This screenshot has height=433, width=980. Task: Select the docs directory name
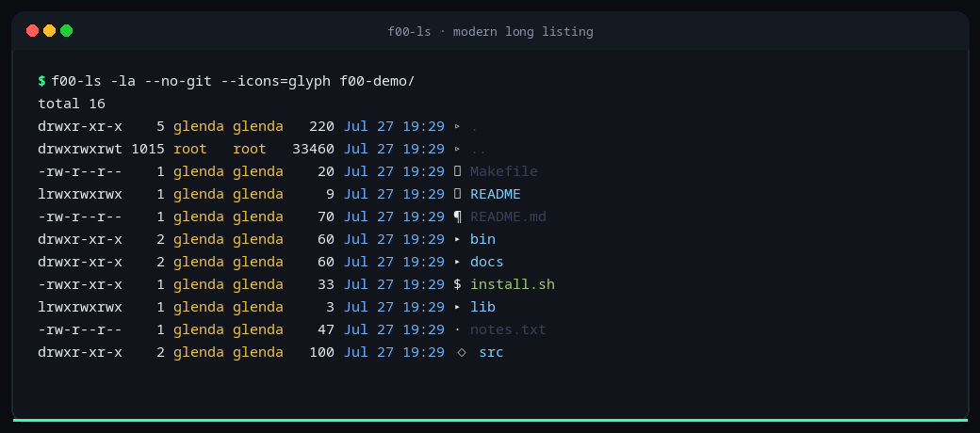[x=487, y=262]
